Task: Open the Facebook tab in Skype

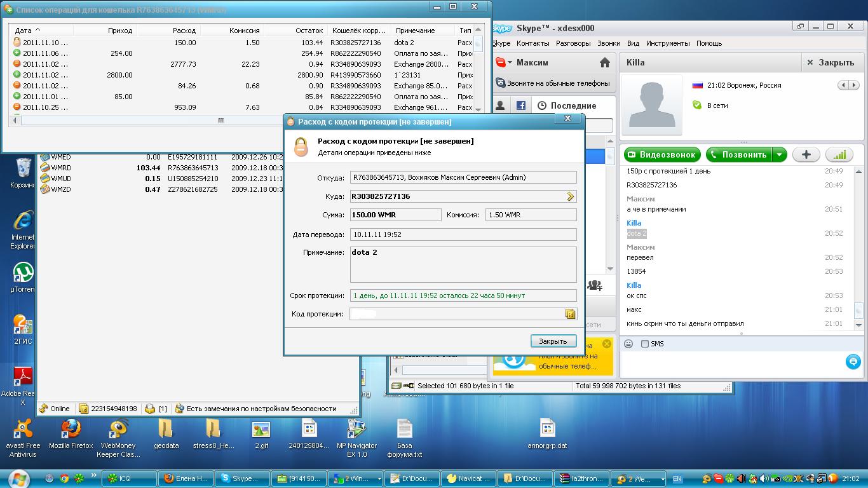Action: click(x=520, y=106)
